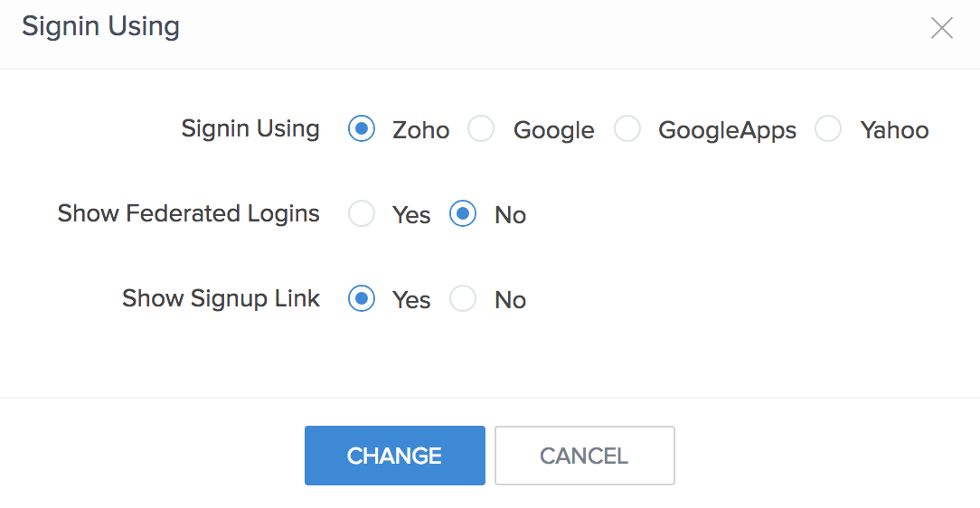This screenshot has width=980, height=508.
Task: Click the CANCEL button
Action: [584, 456]
